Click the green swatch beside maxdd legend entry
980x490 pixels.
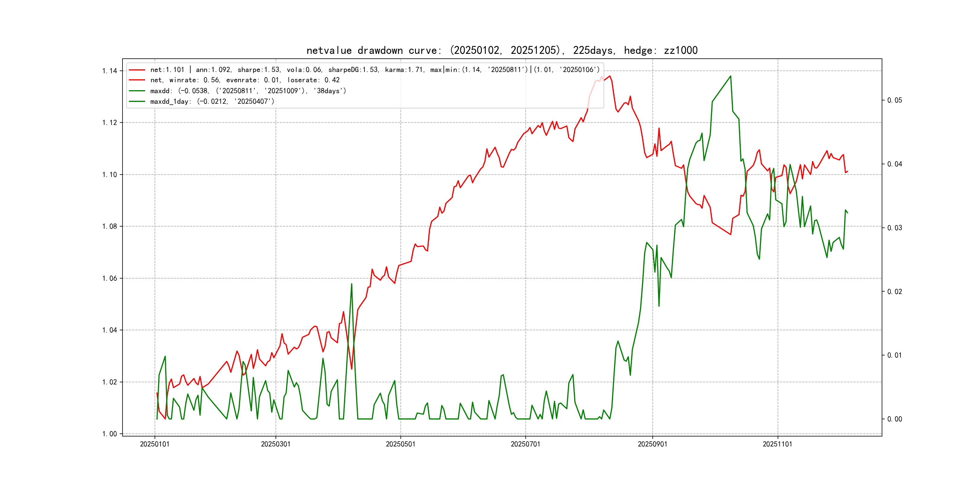pyautogui.click(x=137, y=91)
